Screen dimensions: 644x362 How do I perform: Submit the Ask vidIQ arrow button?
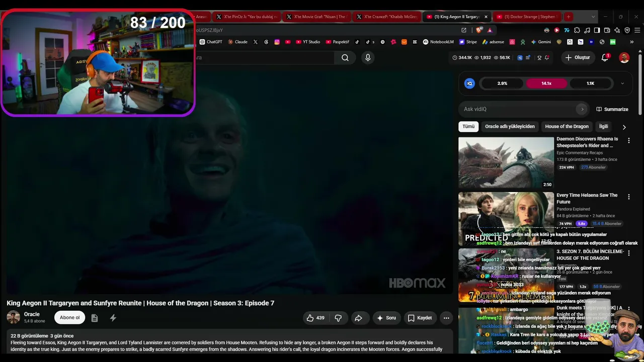click(x=582, y=109)
